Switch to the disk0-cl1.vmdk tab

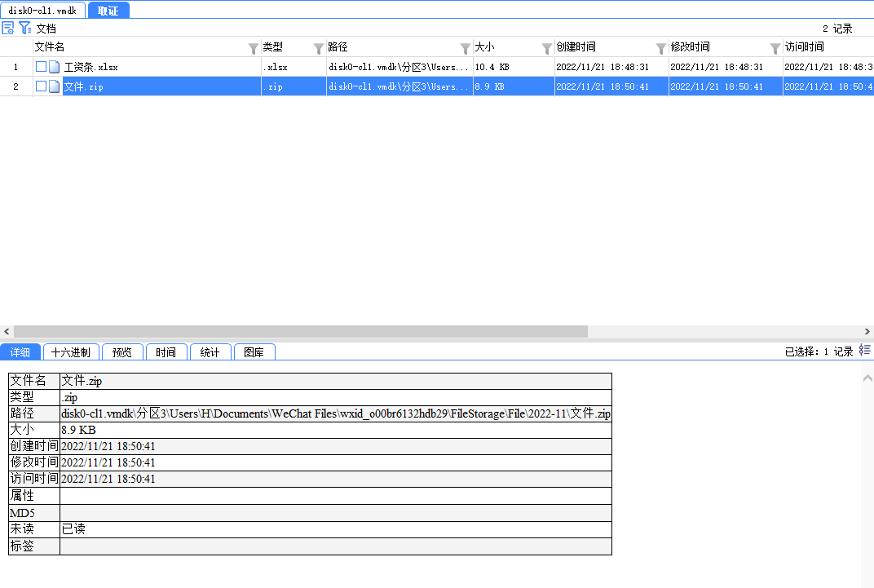[42, 11]
